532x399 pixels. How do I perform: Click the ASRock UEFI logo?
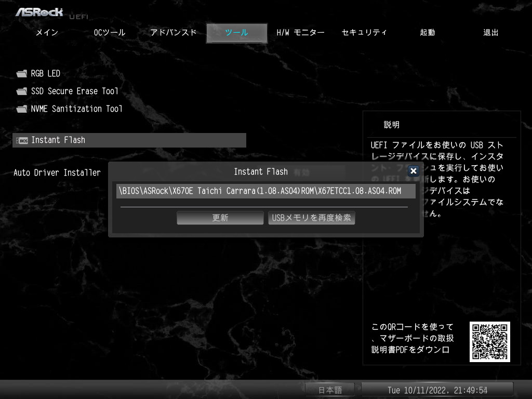(x=51, y=13)
